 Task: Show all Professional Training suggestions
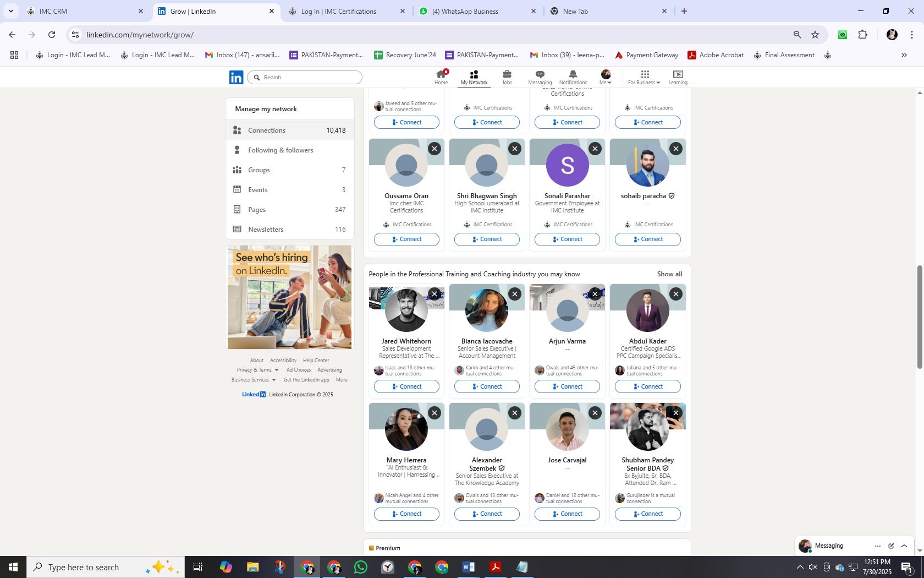tap(669, 274)
